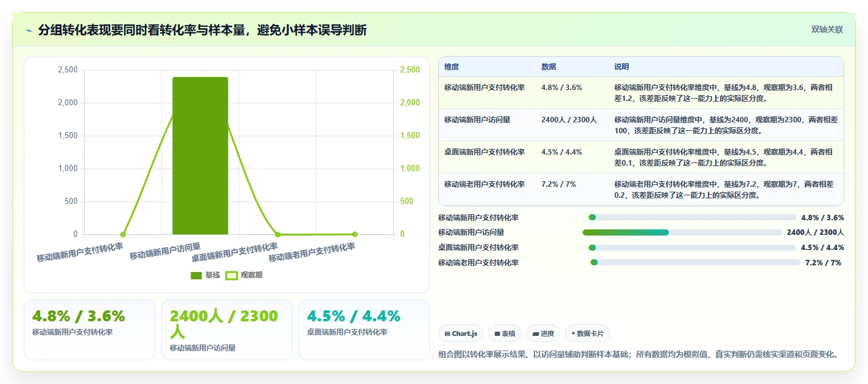
Task: Click 移动端新用户访问量 x-axis label in chart
Action: (x=165, y=251)
